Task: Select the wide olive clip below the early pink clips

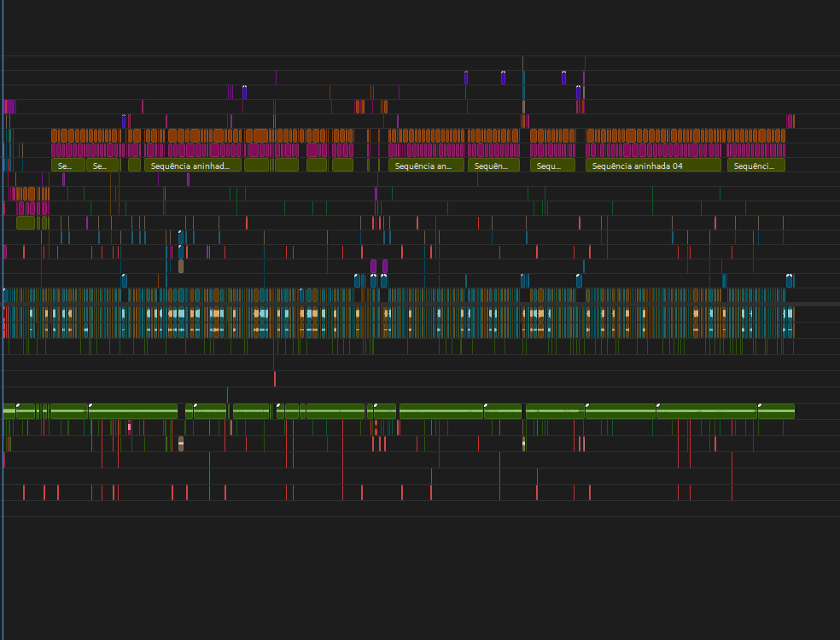Action: 26,223
